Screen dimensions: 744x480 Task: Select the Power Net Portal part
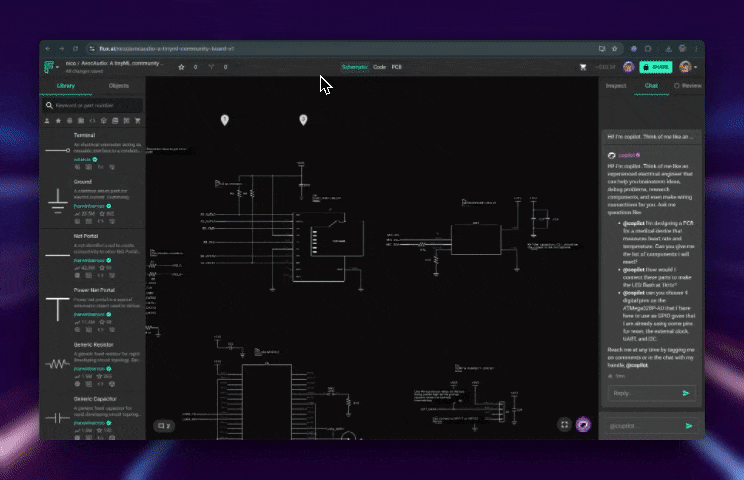pos(93,311)
